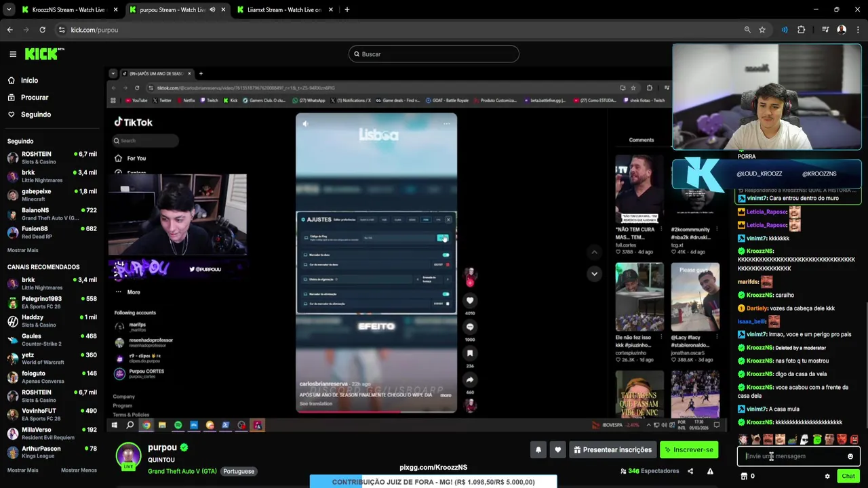The image size is (868, 488).
Task: Open a new tab with plus
Action: coord(347,10)
